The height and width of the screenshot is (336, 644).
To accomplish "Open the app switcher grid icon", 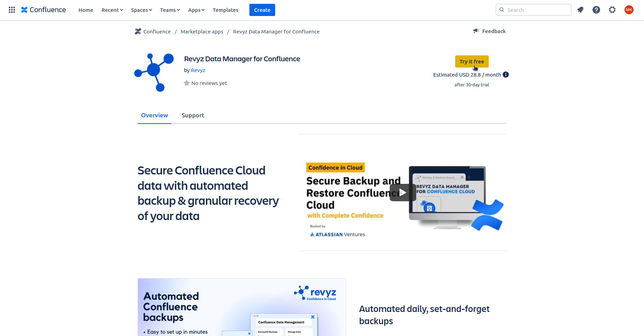I will pos(12,10).
